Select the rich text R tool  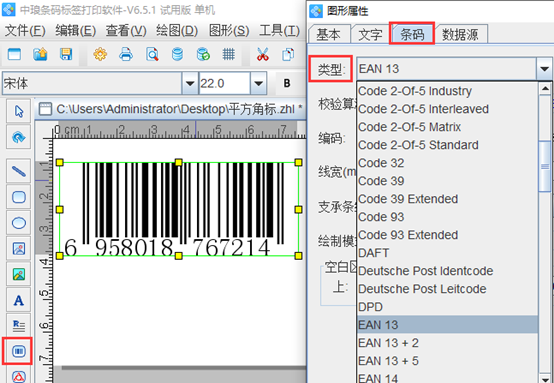tap(19, 325)
